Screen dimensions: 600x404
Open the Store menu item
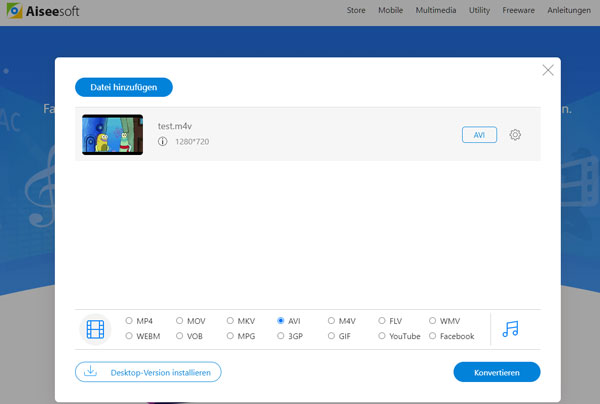coord(355,10)
